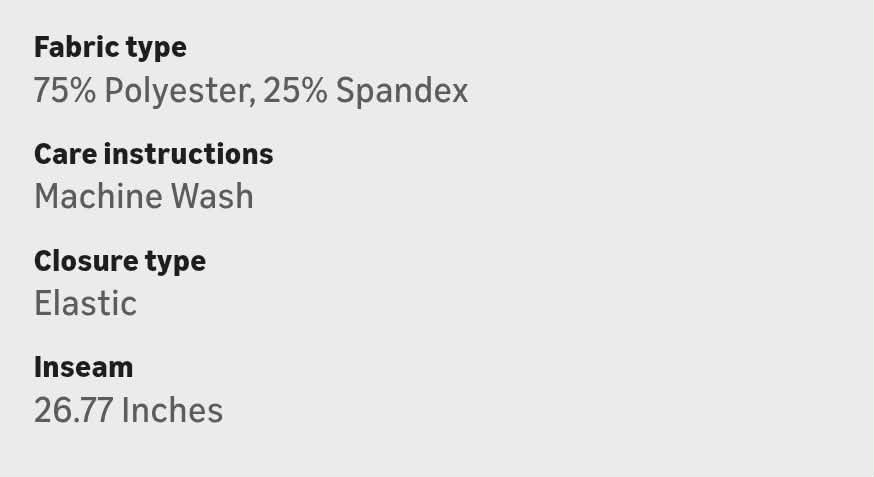The width and height of the screenshot is (874, 477).
Task: Click the word "Closure" in the heading
Action: tap(81, 261)
